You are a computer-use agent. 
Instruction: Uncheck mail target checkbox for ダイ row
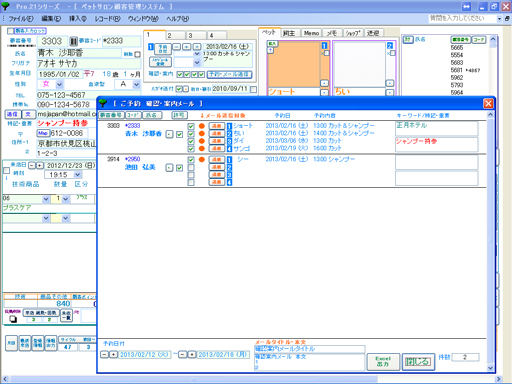pos(191,141)
